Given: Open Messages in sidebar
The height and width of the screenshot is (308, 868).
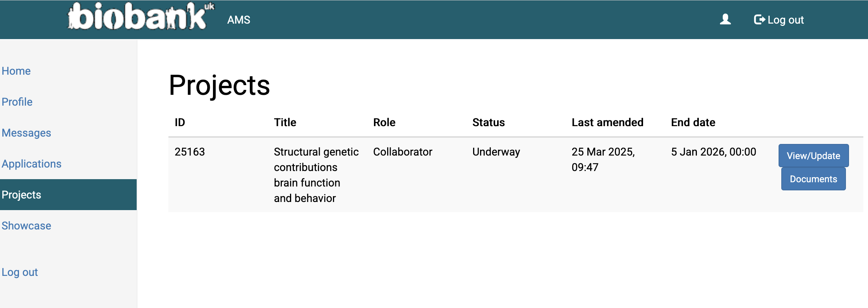Looking at the screenshot, I should 26,133.
